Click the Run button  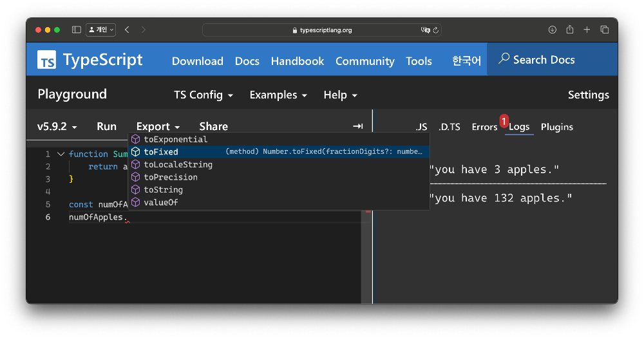click(107, 126)
